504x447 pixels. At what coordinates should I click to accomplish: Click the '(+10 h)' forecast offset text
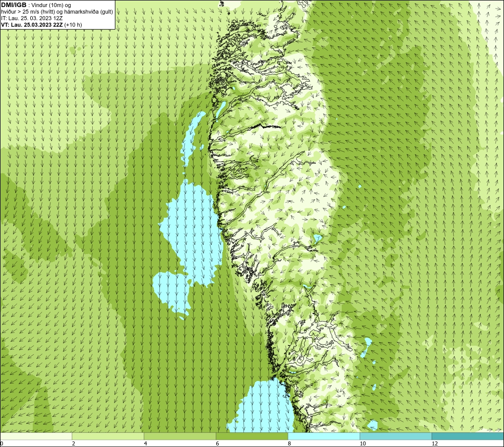73,25
